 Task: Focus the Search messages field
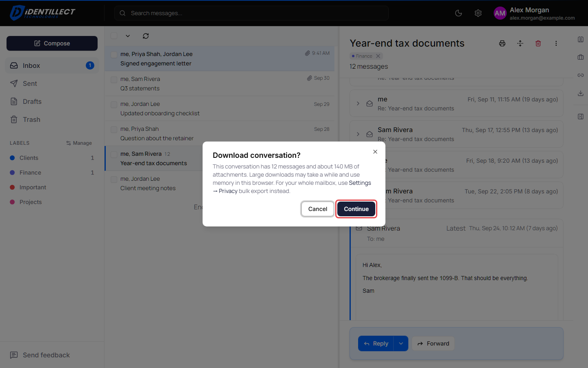251,13
